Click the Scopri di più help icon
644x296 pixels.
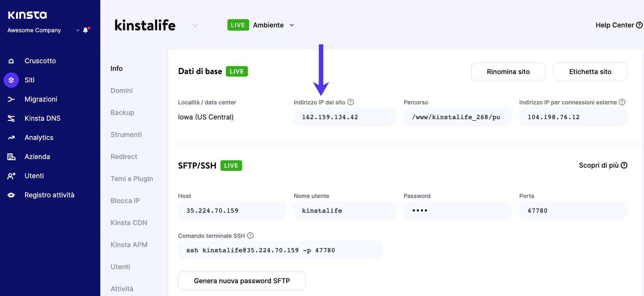pyautogui.click(x=624, y=165)
